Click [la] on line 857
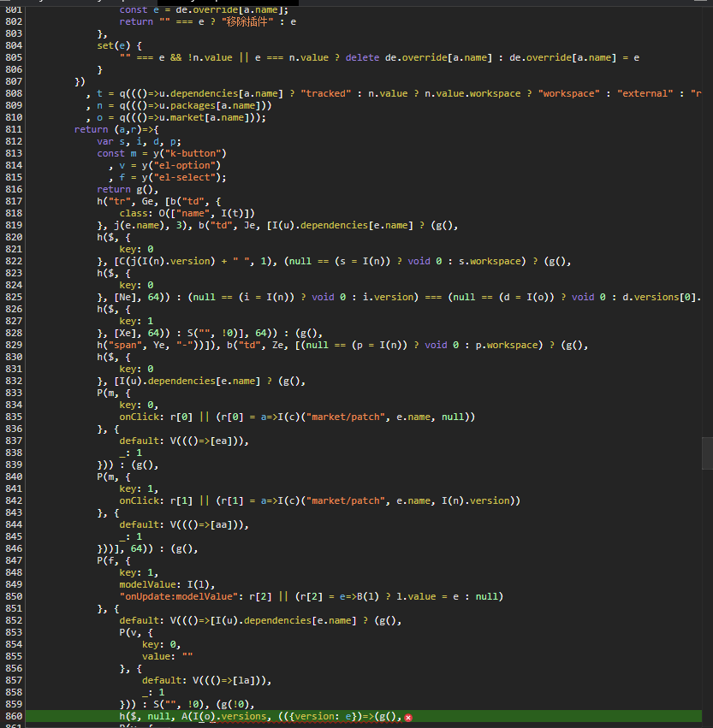The width and height of the screenshot is (713, 728). click(x=244, y=681)
